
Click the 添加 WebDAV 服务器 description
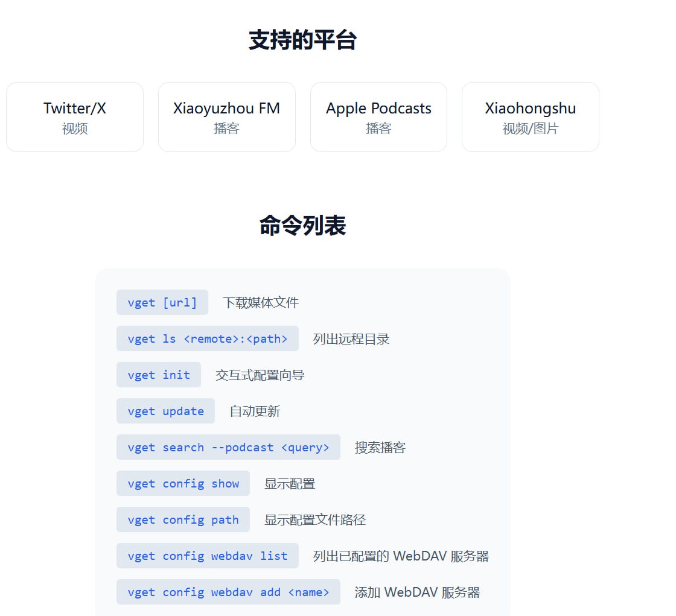coord(417,592)
